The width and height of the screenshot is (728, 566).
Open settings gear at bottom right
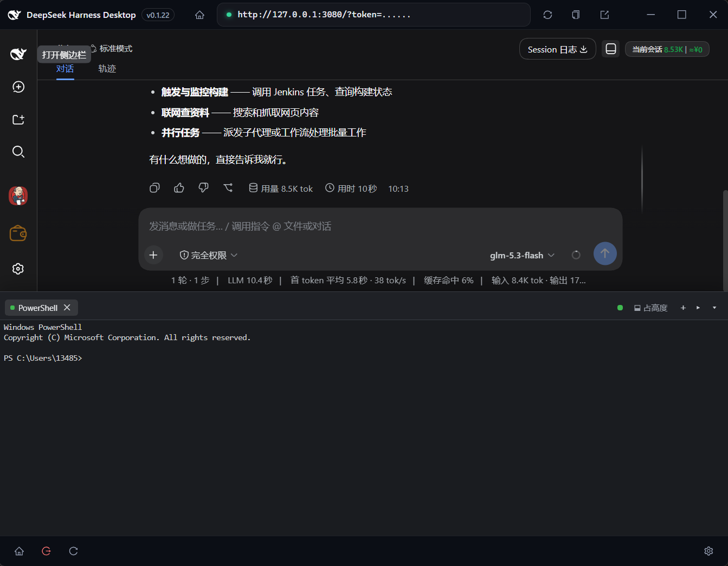click(708, 551)
